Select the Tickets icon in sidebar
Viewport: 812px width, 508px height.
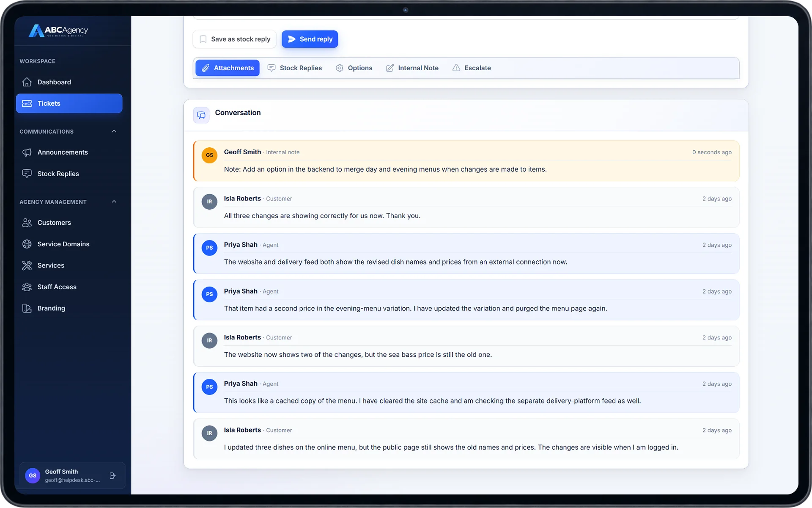click(27, 103)
